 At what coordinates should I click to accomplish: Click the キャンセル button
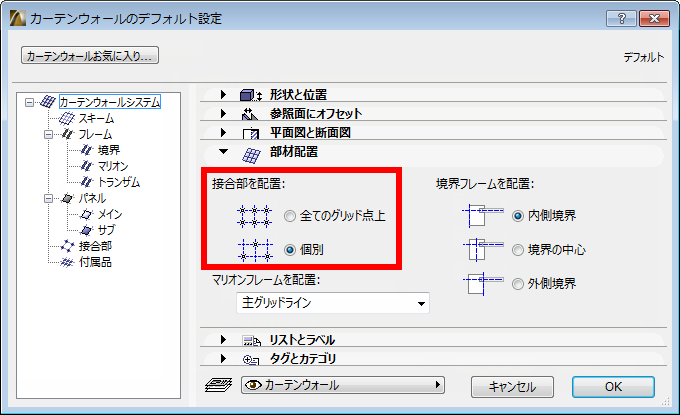click(x=512, y=387)
